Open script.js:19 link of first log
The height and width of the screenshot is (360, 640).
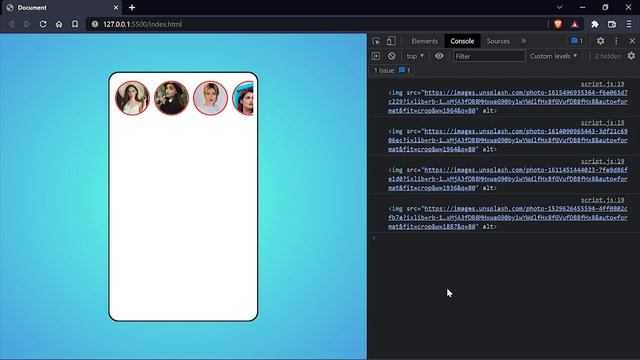(x=602, y=84)
